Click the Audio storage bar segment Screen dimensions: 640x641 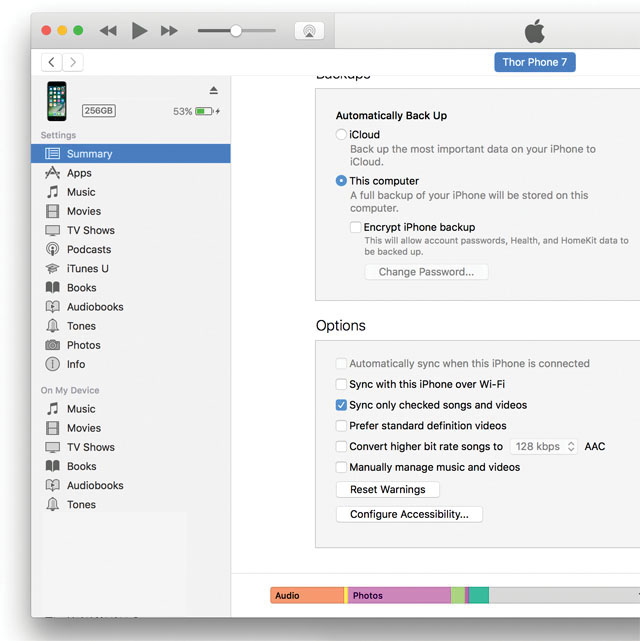[307, 595]
